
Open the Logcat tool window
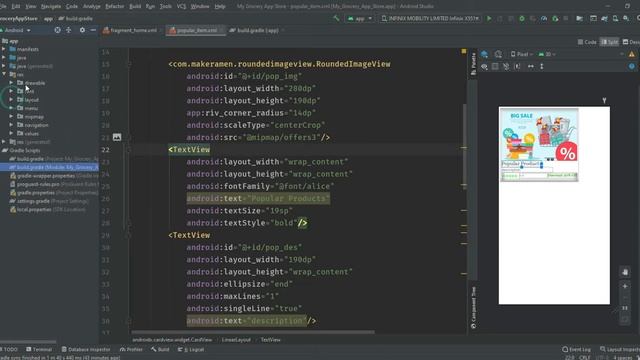[x=191, y=349]
